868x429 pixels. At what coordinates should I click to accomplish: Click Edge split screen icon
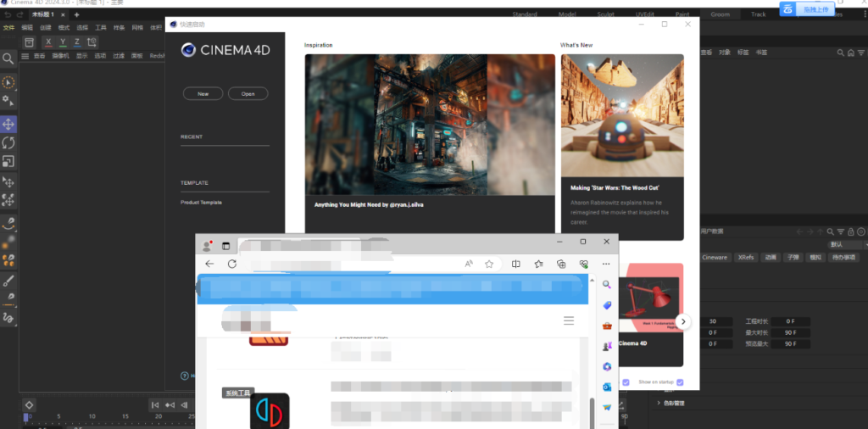tap(516, 264)
